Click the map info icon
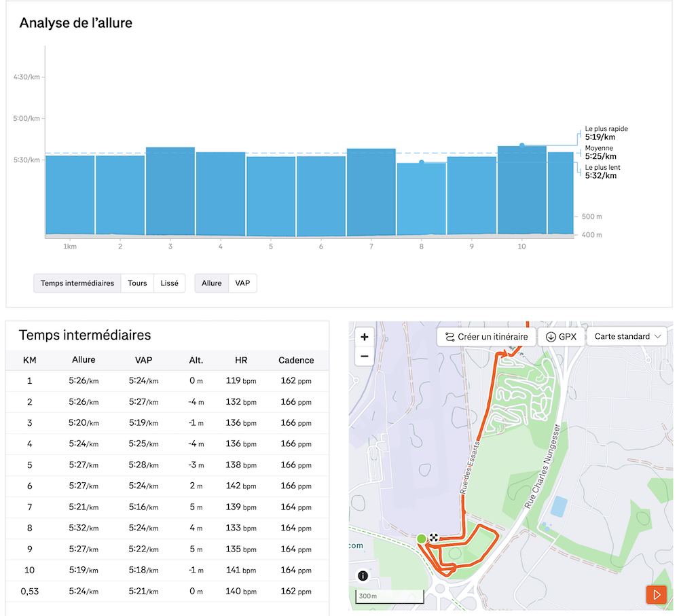The width and height of the screenshot is (679, 616). (363, 576)
